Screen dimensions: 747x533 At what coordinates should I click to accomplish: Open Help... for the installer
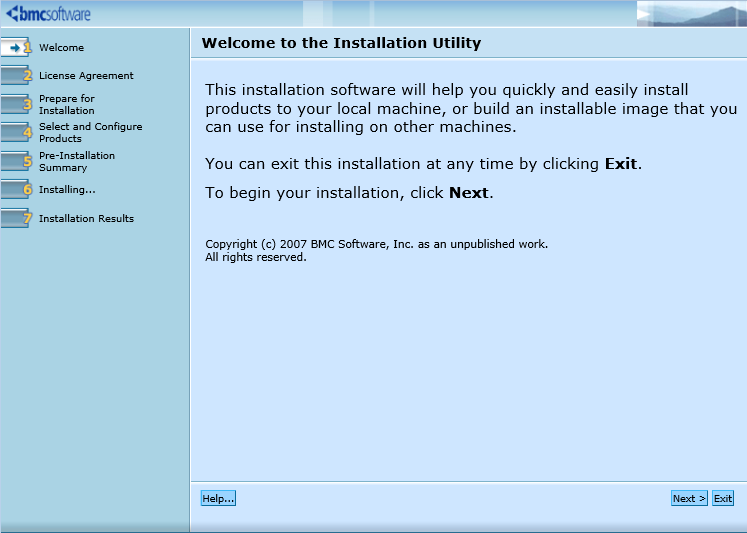click(x=218, y=498)
